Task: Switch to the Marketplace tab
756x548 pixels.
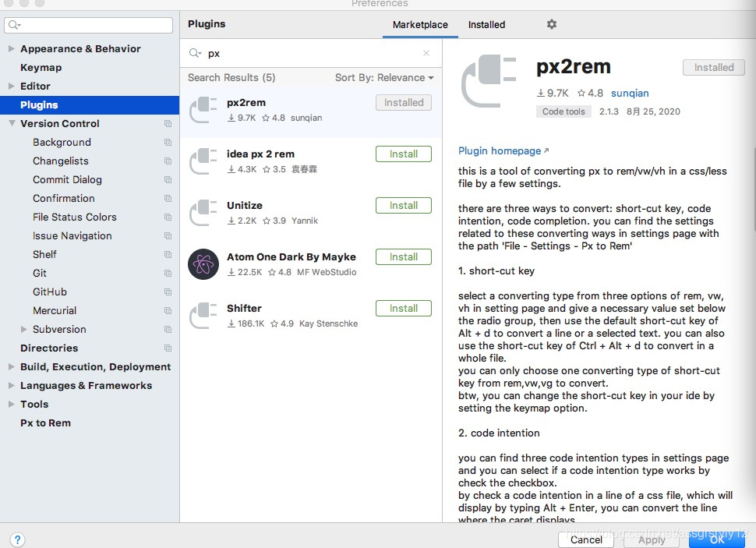Action: (420, 25)
